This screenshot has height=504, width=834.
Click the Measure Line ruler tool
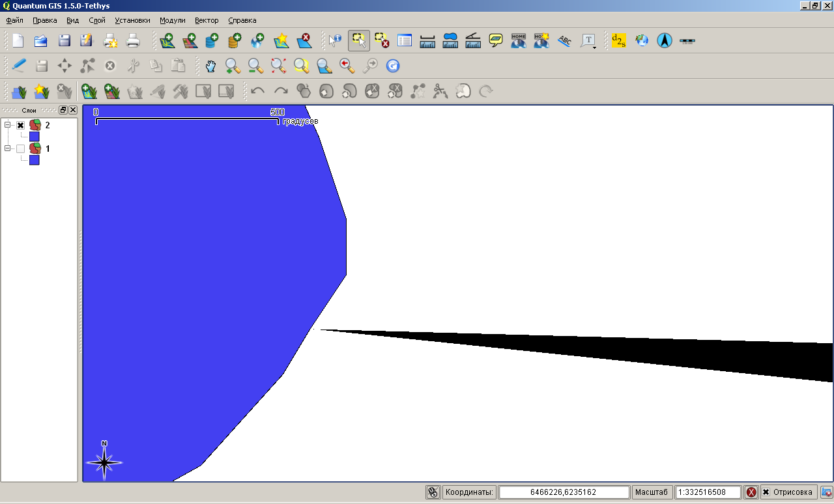tap(427, 41)
